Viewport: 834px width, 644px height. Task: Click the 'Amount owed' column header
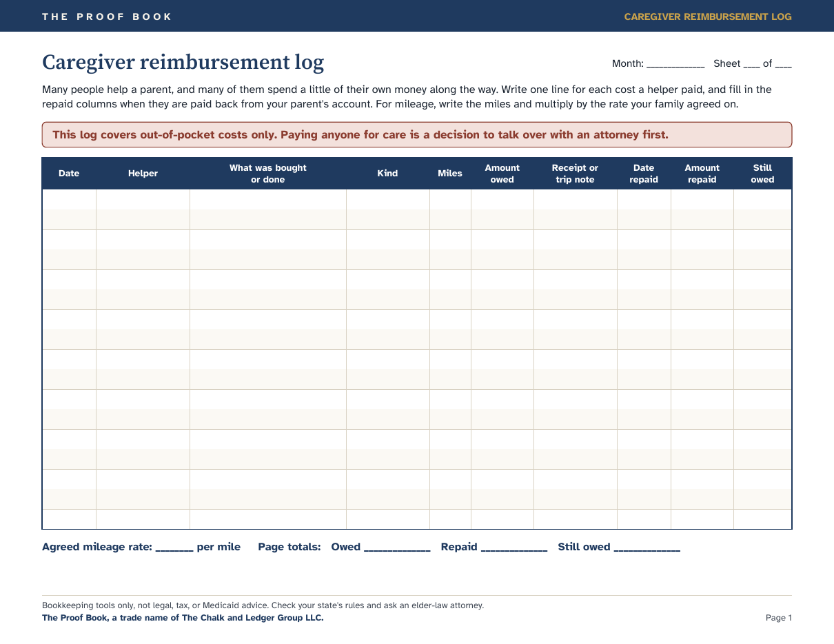click(502, 174)
